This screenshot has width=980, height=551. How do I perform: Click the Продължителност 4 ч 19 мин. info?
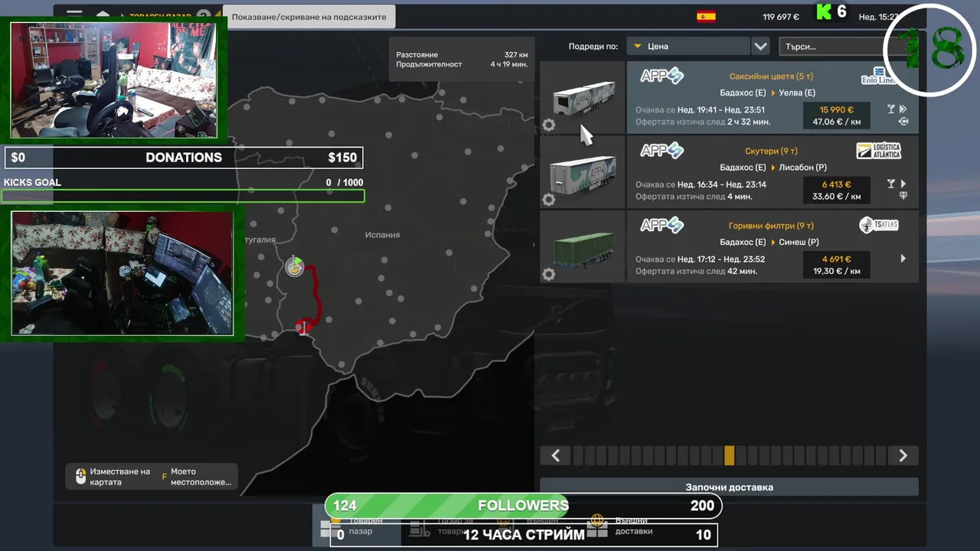click(x=462, y=64)
